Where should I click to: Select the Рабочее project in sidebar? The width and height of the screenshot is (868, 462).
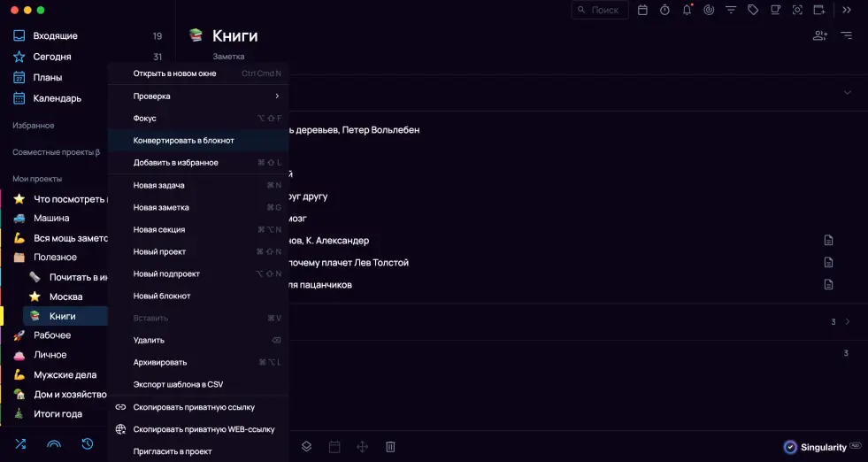(52, 335)
